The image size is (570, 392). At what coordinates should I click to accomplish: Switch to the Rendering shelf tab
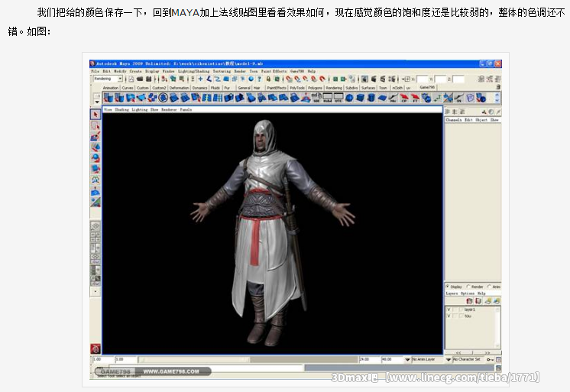(x=333, y=88)
